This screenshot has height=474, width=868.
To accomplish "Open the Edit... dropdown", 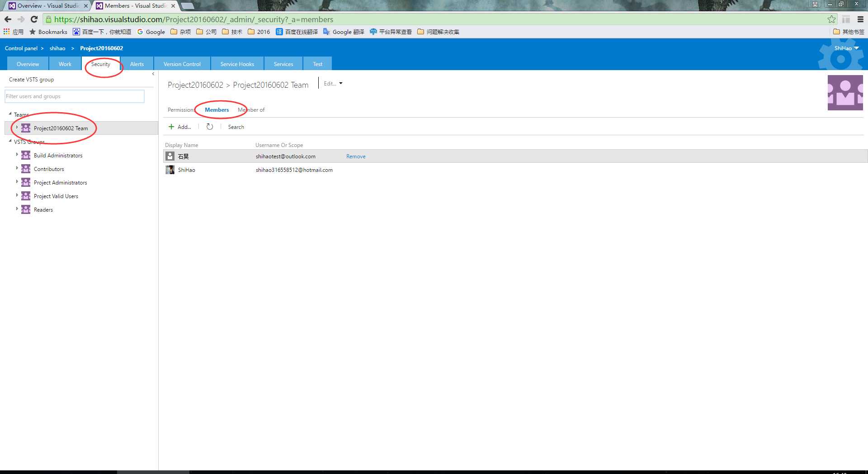I will pyautogui.click(x=333, y=83).
